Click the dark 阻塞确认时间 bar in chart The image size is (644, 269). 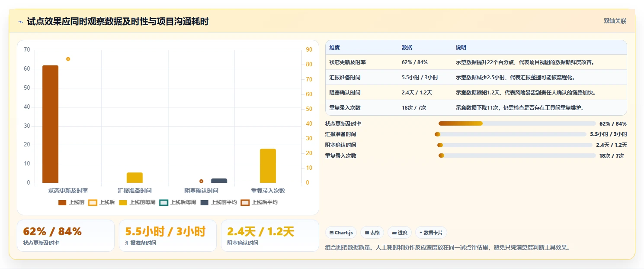click(219, 181)
